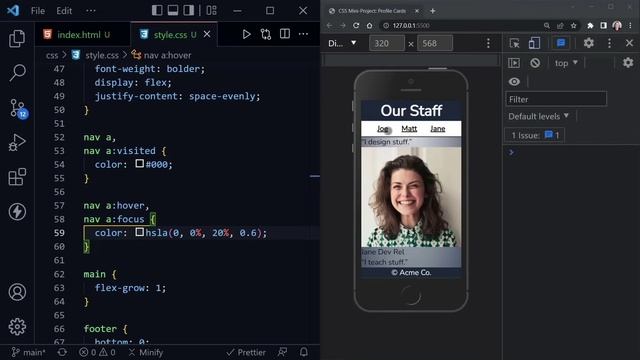This screenshot has height=360, width=640.
Task: Open Console settings gear
Action: (x=628, y=62)
